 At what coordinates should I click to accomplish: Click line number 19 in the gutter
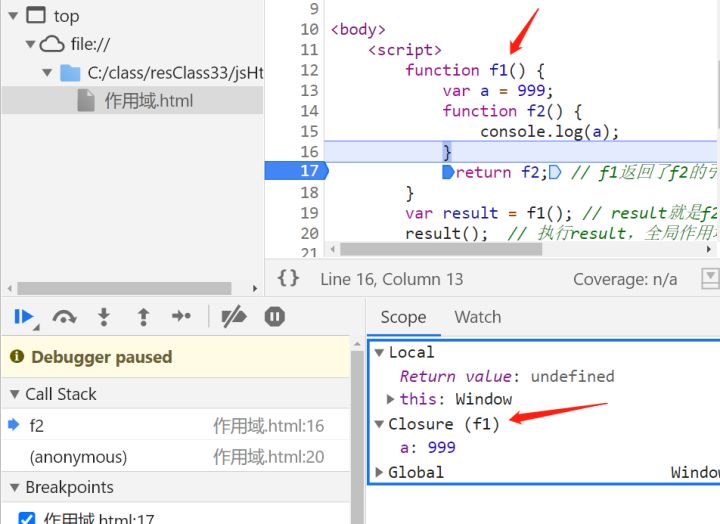(x=309, y=213)
